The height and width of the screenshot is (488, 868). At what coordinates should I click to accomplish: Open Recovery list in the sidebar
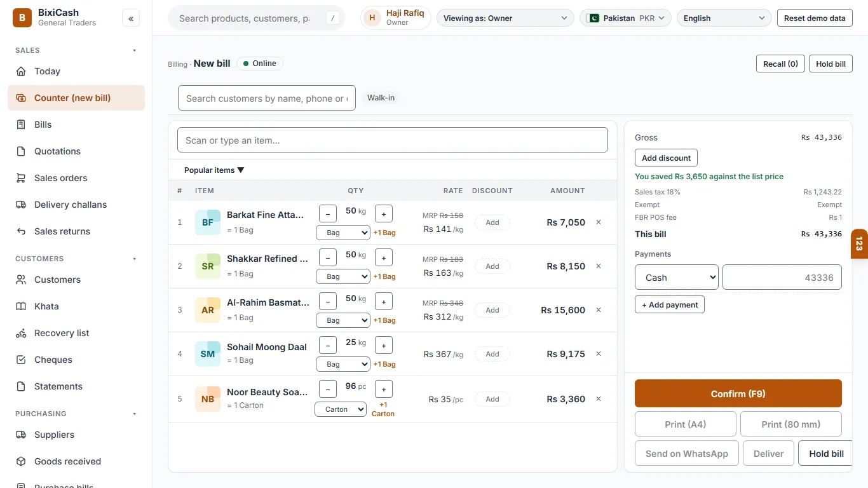[76, 333]
